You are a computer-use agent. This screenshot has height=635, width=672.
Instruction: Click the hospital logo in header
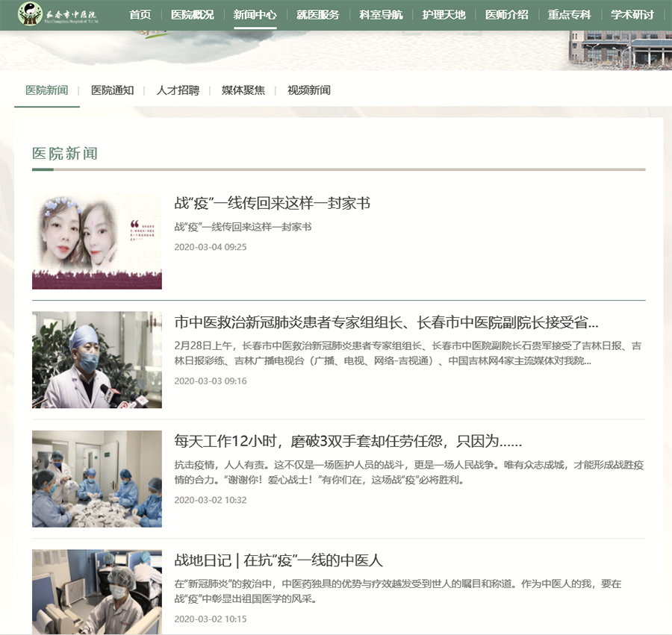click(61, 14)
